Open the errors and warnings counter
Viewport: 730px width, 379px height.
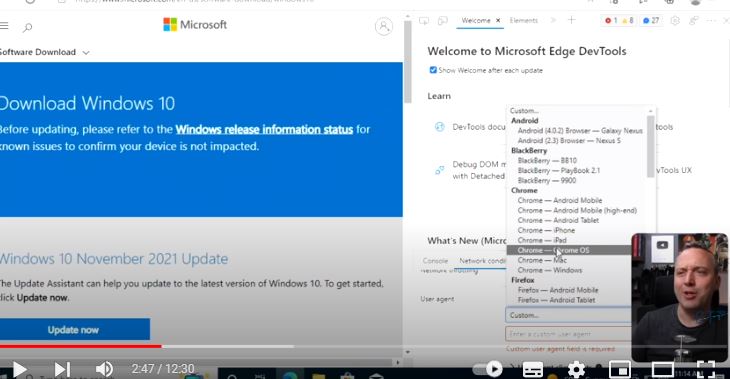619,20
